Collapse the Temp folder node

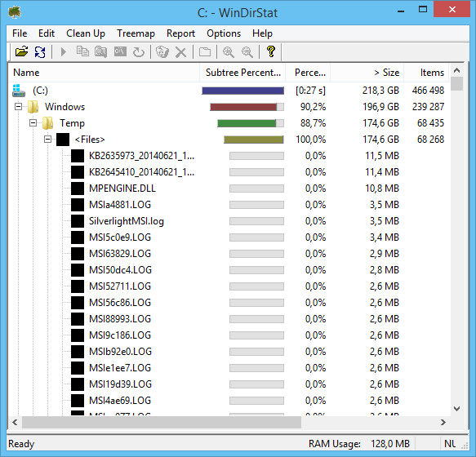pos(33,123)
